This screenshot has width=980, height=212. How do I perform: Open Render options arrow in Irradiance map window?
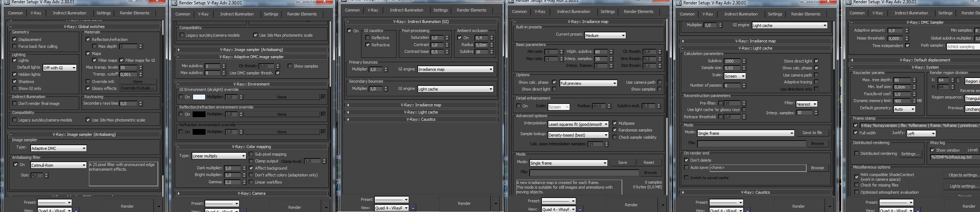click(663, 205)
